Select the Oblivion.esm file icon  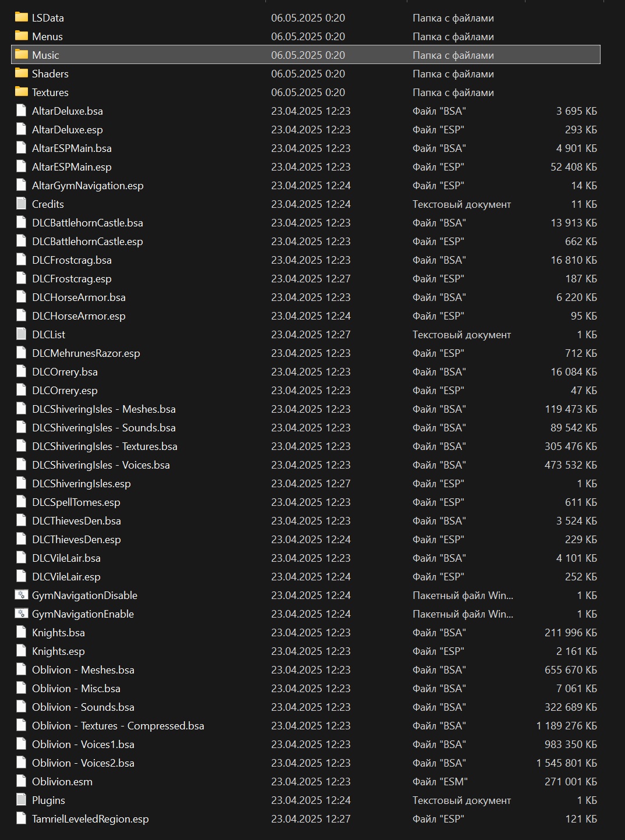(x=22, y=781)
